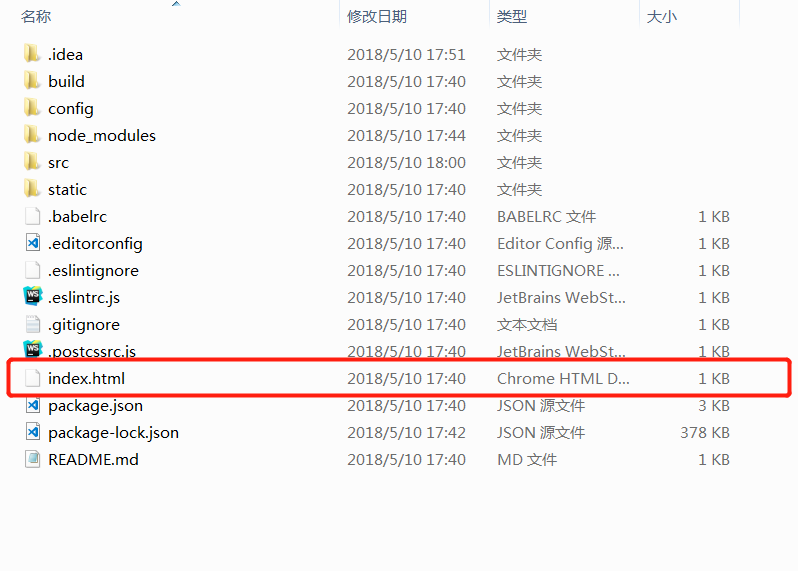Select the static folder name
798x571 pixels.
67,189
